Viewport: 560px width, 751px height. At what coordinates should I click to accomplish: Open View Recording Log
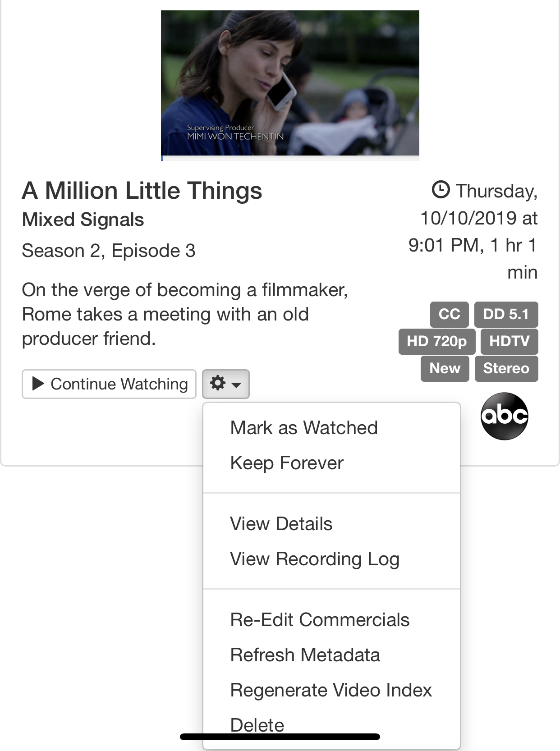coord(315,559)
